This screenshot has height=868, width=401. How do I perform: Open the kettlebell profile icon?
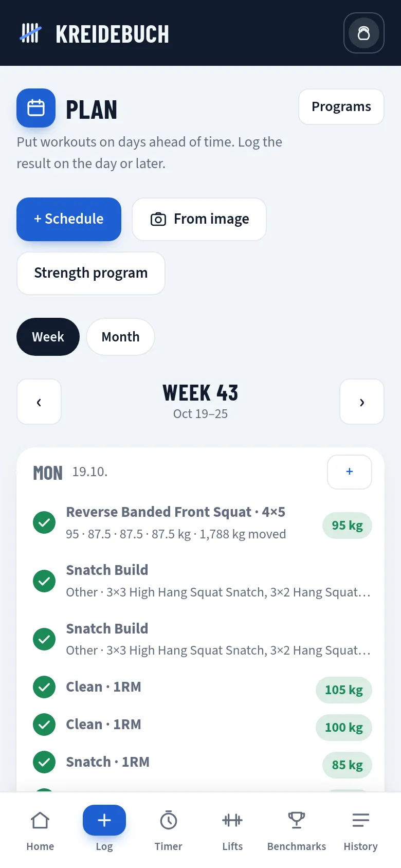click(364, 33)
